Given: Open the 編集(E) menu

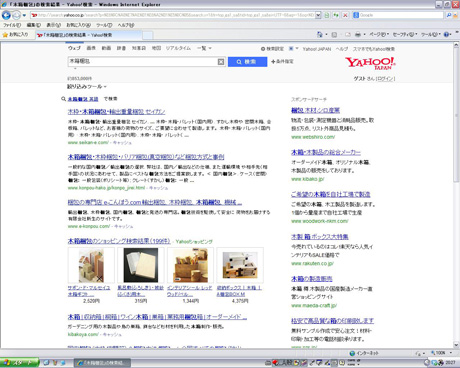Looking at the screenshot, I should (x=33, y=25).
